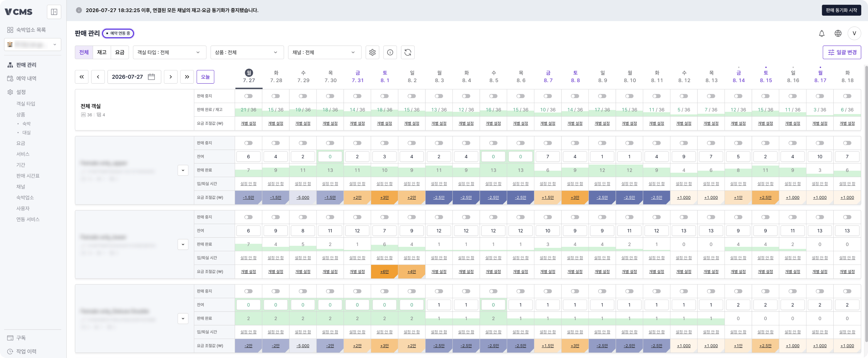Open 판매 시간표 in settings menu
The image size is (868, 358).
(28, 176)
